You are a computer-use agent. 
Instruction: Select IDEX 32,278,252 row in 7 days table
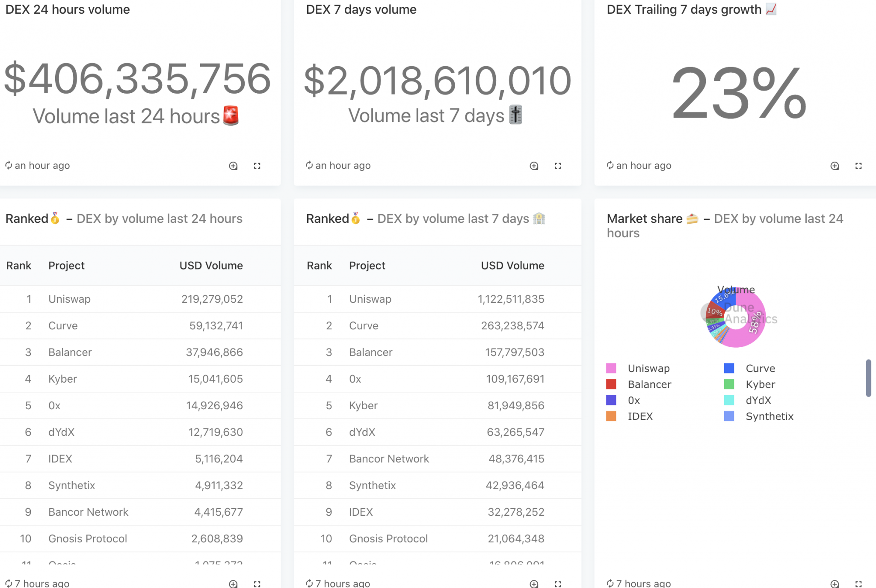tap(437, 512)
